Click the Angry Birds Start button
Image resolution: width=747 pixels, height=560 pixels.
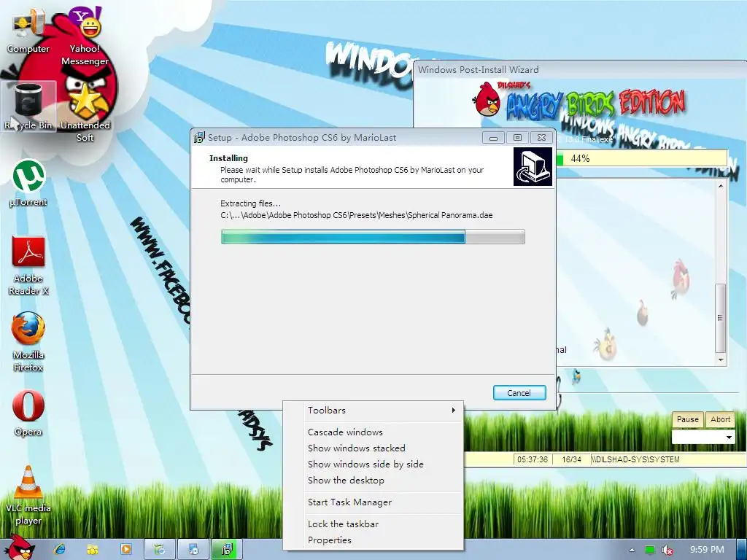20,548
